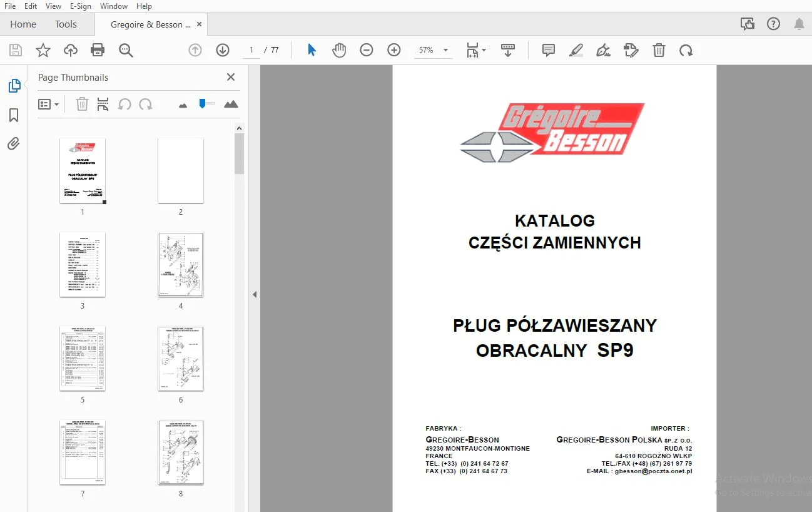Rotate thumbnails clockwise in the thumbnails panel
The height and width of the screenshot is (512, 812).
point(146,104)
